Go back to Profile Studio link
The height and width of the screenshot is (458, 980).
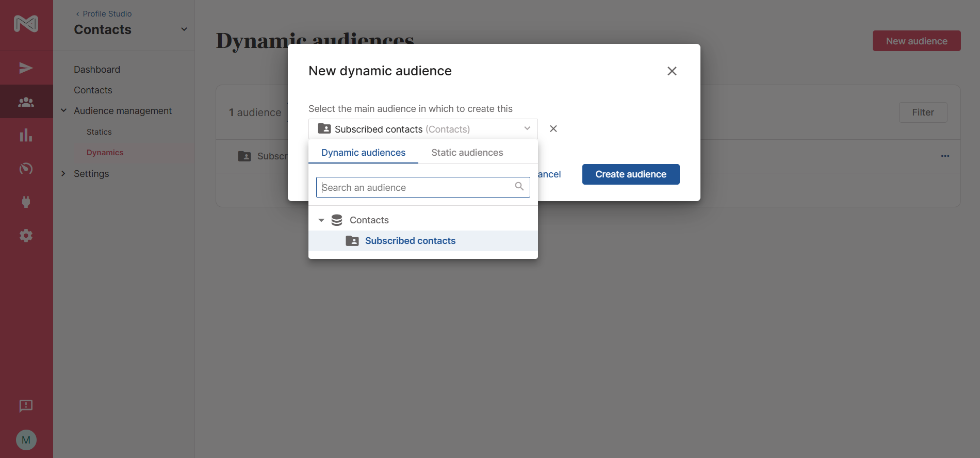coord(104,14)
